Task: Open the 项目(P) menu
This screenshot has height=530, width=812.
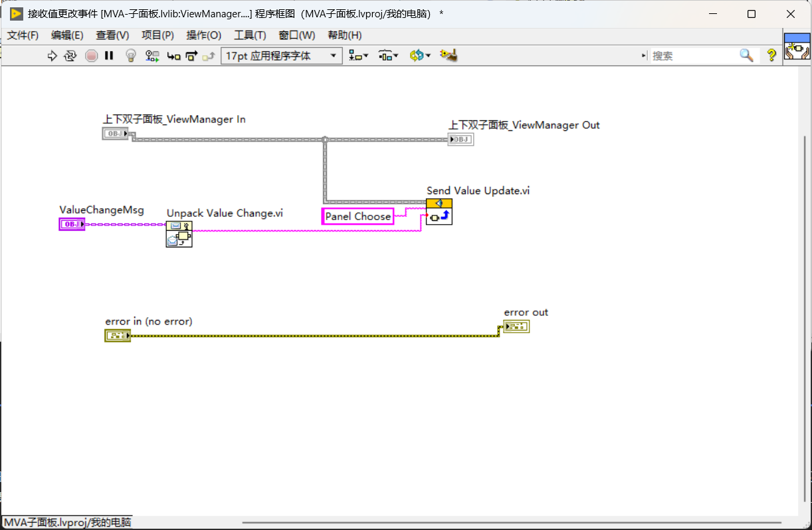Action: [x=157, y=35]
